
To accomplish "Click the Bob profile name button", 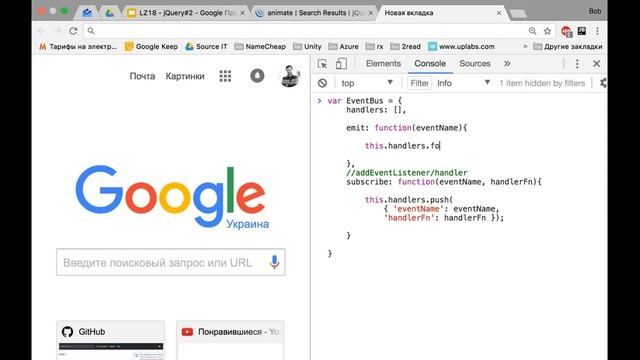I will (595, 11).
